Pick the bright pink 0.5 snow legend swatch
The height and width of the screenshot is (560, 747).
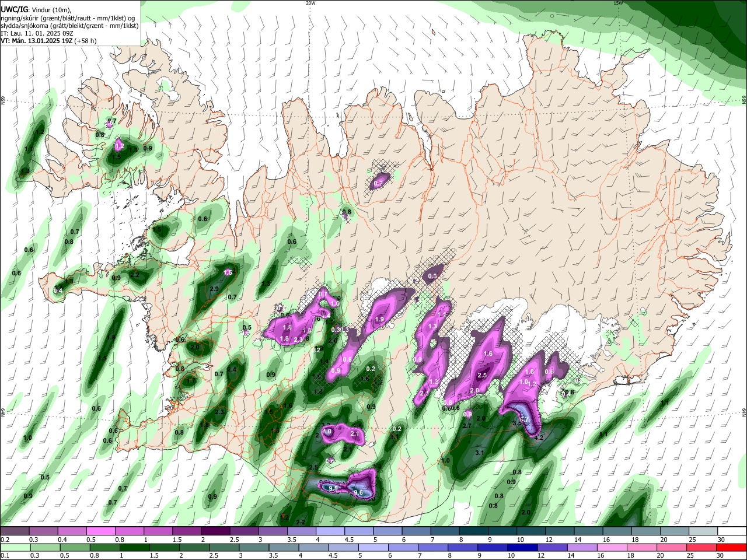point(100,531)
